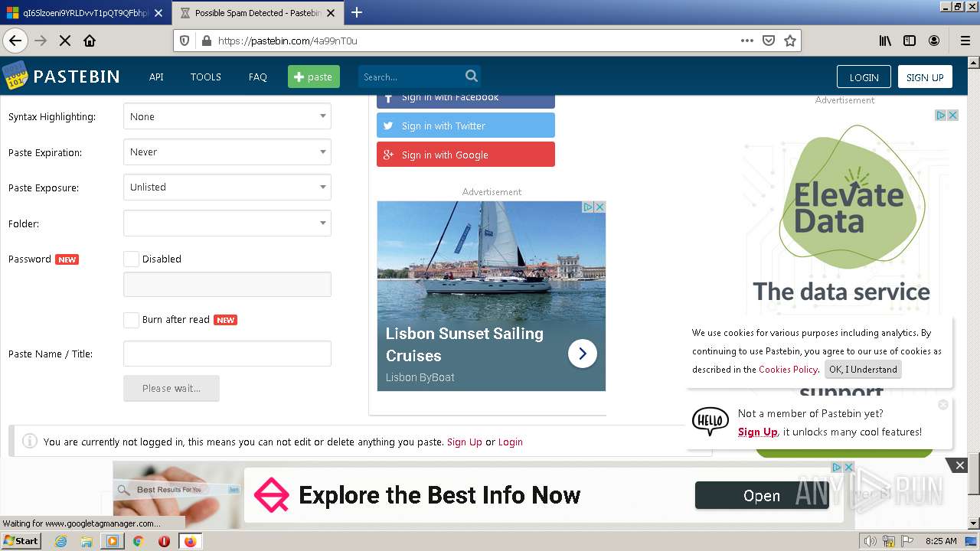The height and width of the screenshot is (551, 980).
Task: Open AdChoices info on the sailing ad
Action: point(588,207)
